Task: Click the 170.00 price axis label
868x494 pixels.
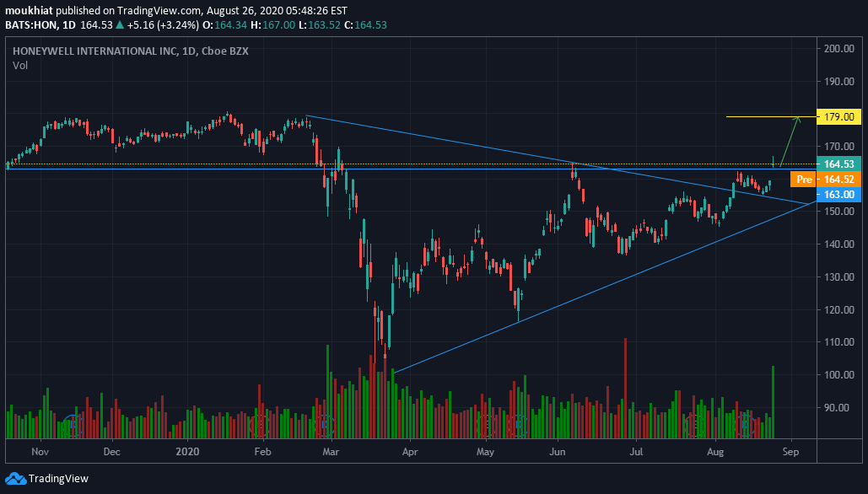Action: coord(839,147)
